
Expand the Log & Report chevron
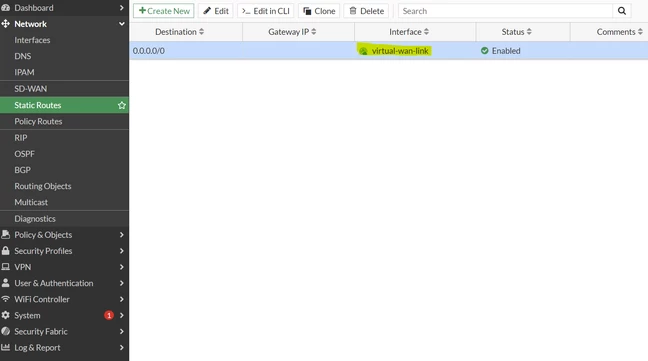(x=122, y=347)
